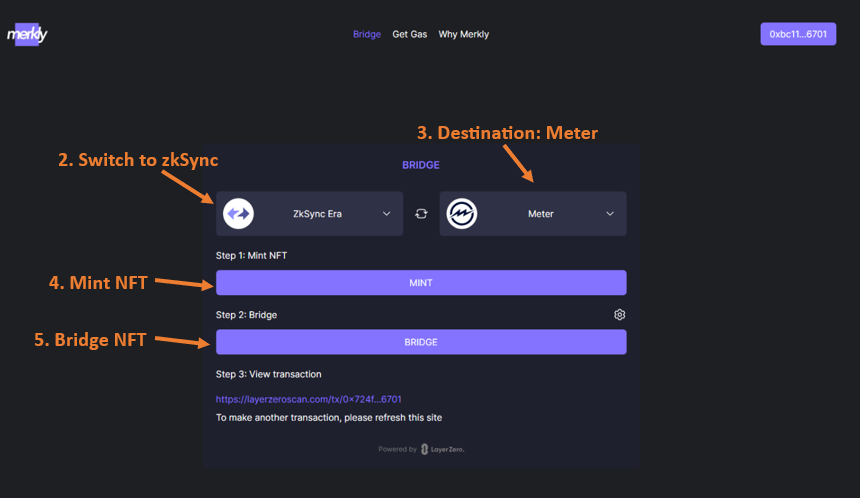The width and height of the screenshot is (860, 498).
Task: Expand the Meter destination dropdown
Action: click(x=533, y=213)
